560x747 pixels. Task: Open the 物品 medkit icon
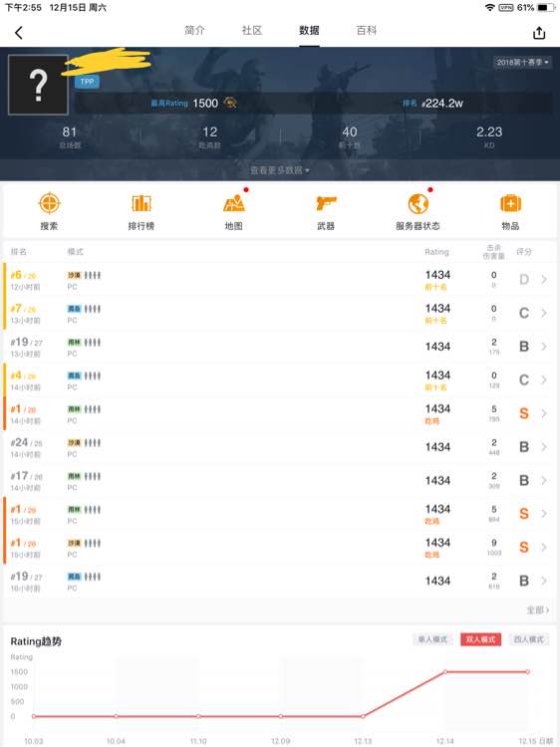[x=510, y=203]
